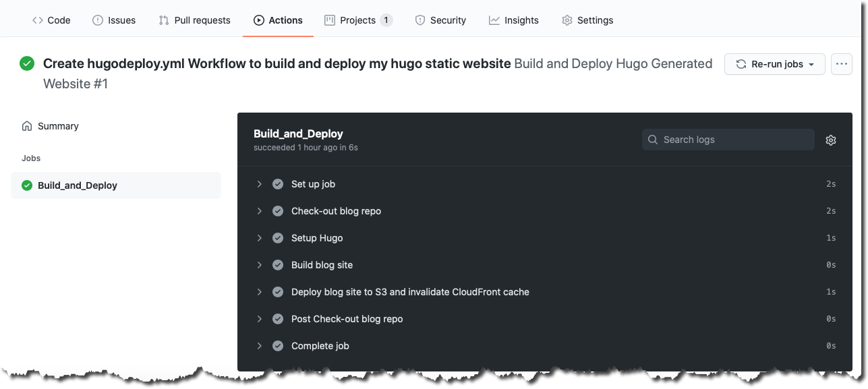View the Insights tab

click(x=514, y=20)
